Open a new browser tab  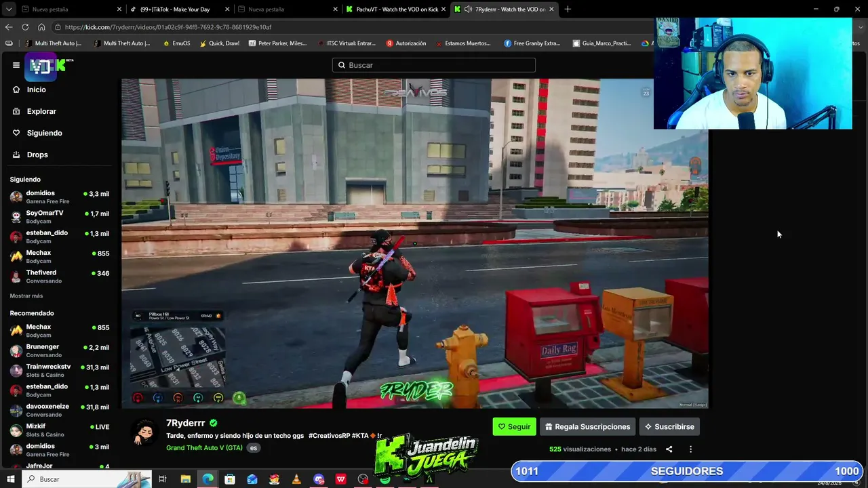coord(568,9)
